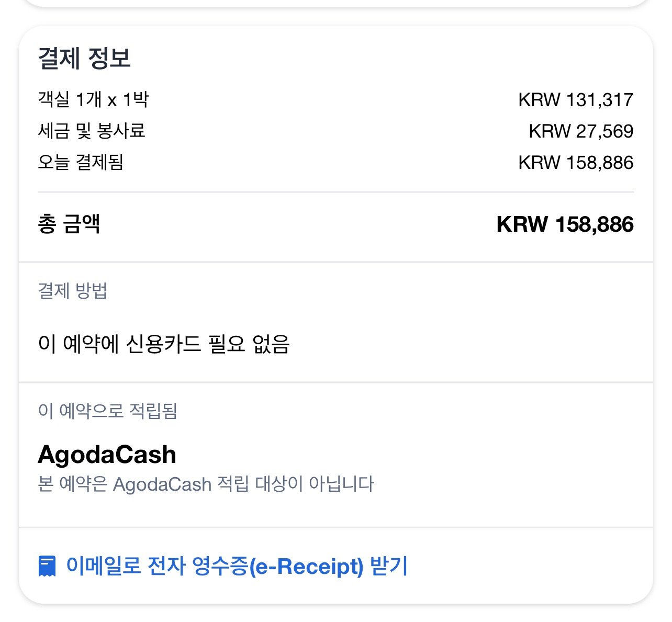This screenshot has width=672, height=622.
Task: Click the amount beside 오늘 결제됨
Action: pyautogui.click(x=576, y=162)
